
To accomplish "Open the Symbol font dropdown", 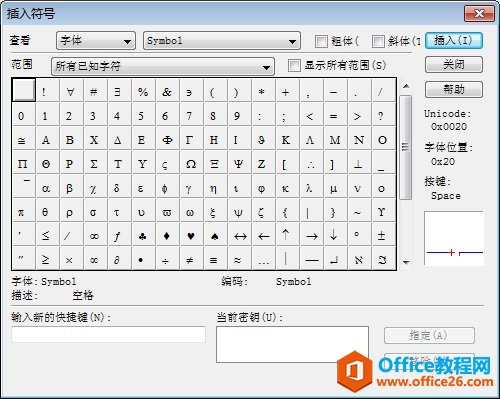I will pyautogui.click(x=222, y=41).
